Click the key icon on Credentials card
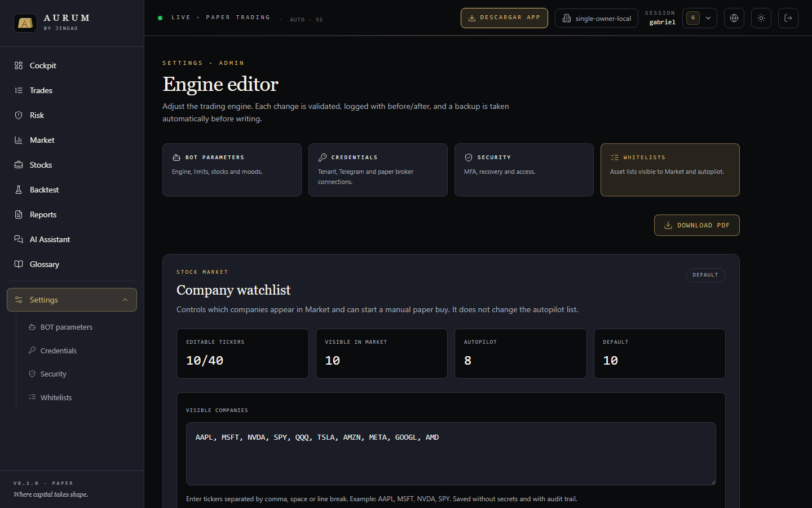The height and width of the screenshot is (508, 812). pyautogui.click(x=323, y=157)
